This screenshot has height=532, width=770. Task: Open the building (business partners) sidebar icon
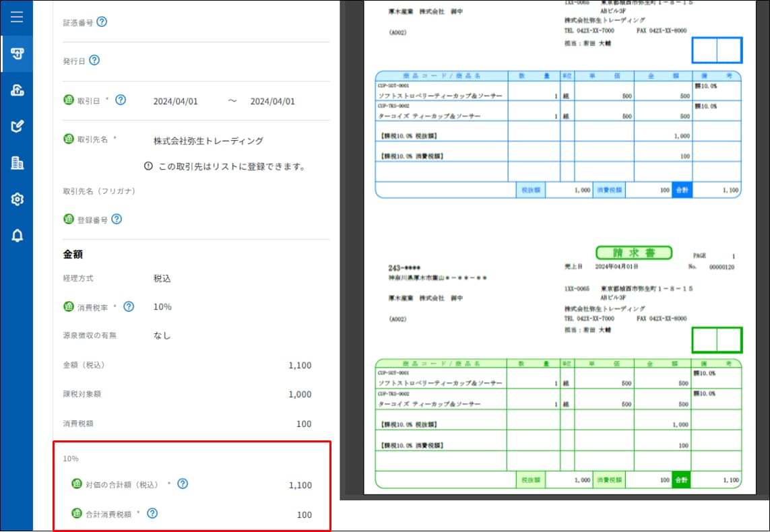pos(17,162)
